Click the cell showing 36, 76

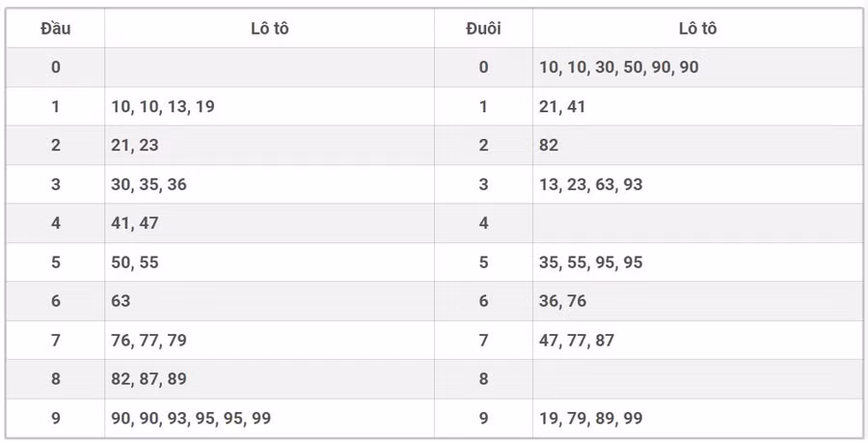click(563, 301)
